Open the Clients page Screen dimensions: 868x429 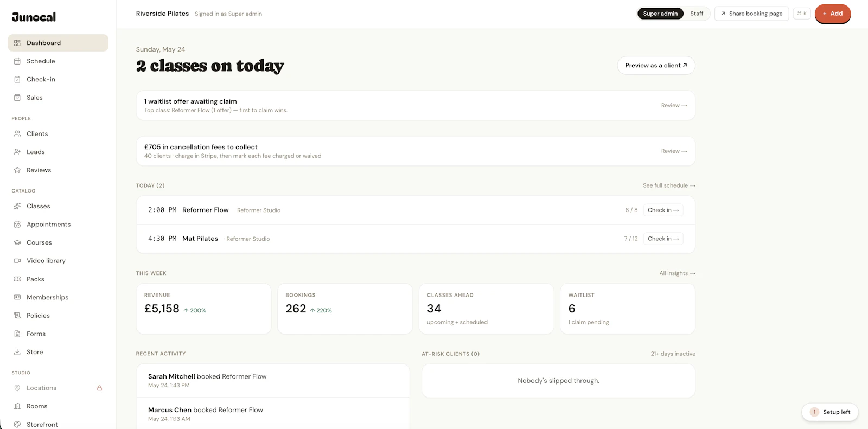click(x=58, y=133)
